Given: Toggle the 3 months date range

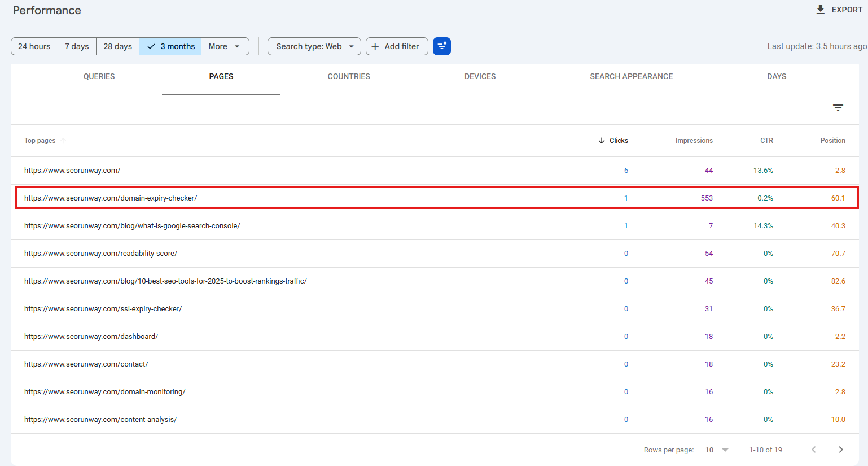Looking at the screenshot, I should 170,46.
